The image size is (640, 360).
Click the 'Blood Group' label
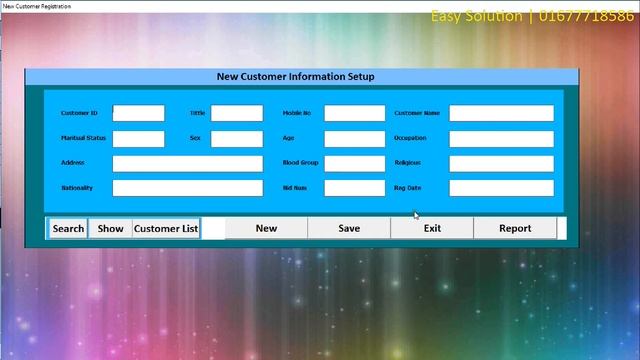pos(300,162)
